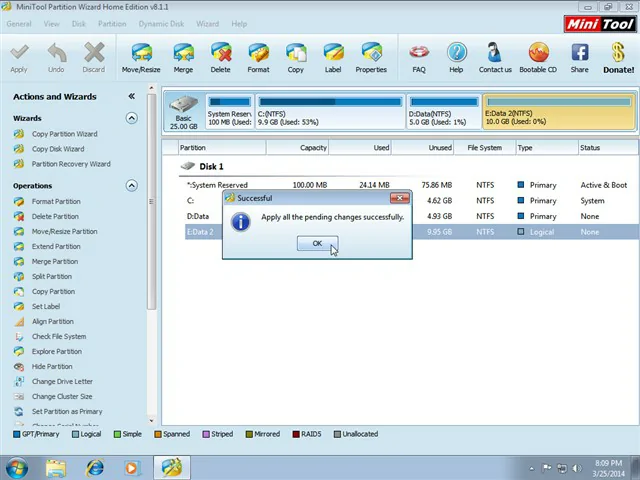Close the Successful dialog with X
Screen dimensions: 640x480
399,198
